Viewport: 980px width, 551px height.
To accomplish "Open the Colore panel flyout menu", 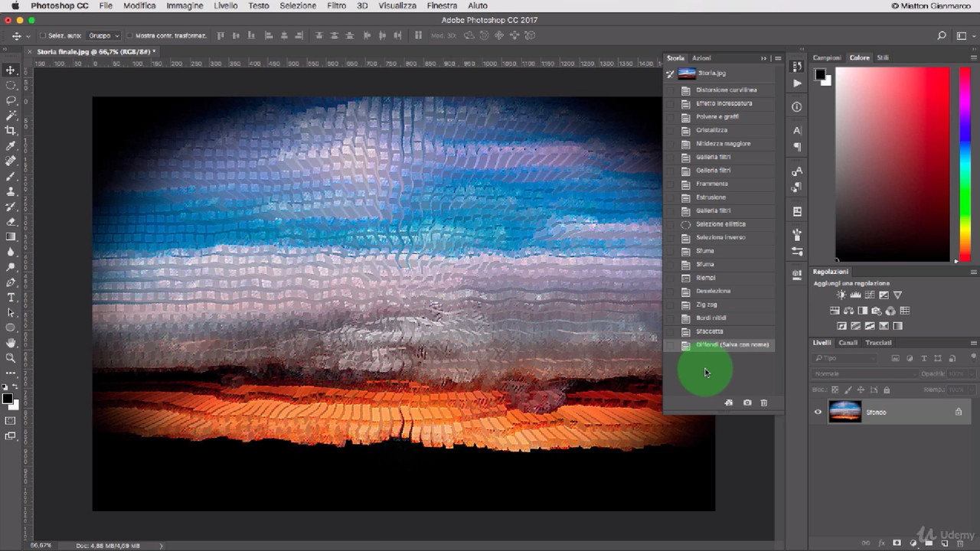I will (974, 58).
